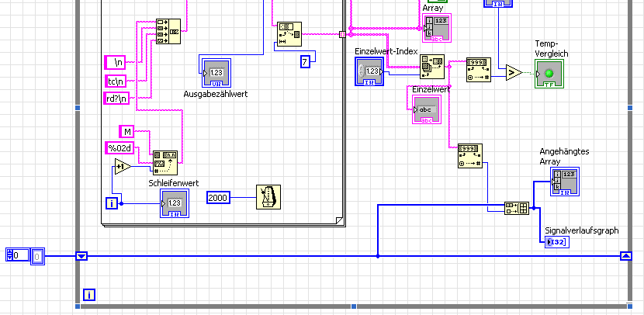
Task: Click the lower Decimal String To Number node
Action: [470, 156]
